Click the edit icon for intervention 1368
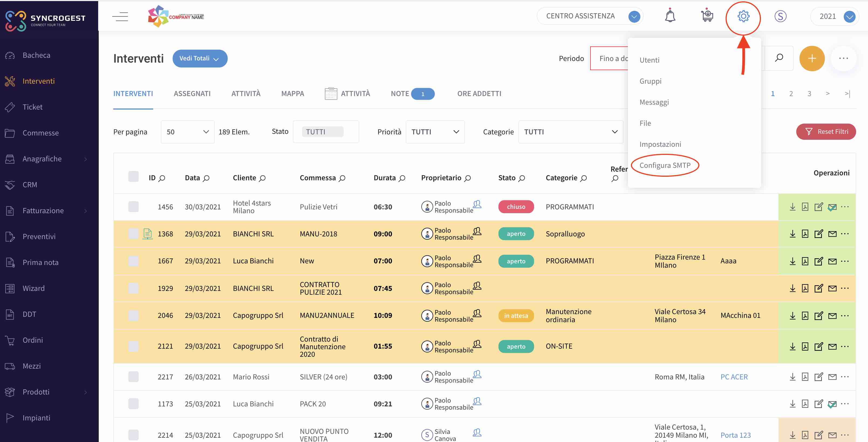 [x=818, y=234]
